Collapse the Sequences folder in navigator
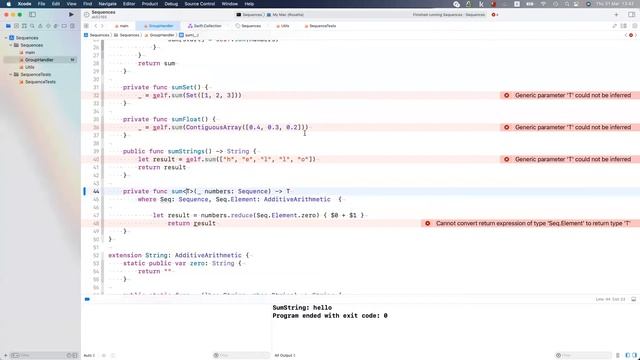Image resolution: width=640 pixels, height=360 pixels. 11,45
